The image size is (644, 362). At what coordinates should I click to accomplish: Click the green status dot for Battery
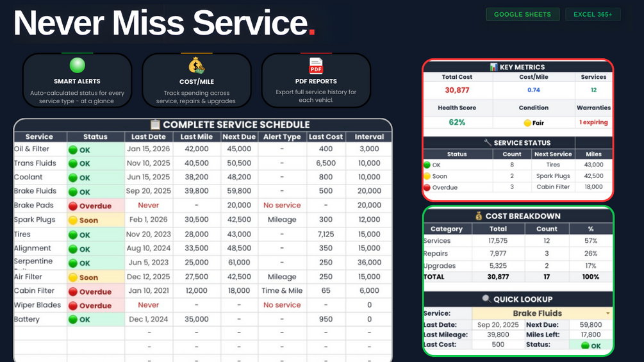coord(73,319)
